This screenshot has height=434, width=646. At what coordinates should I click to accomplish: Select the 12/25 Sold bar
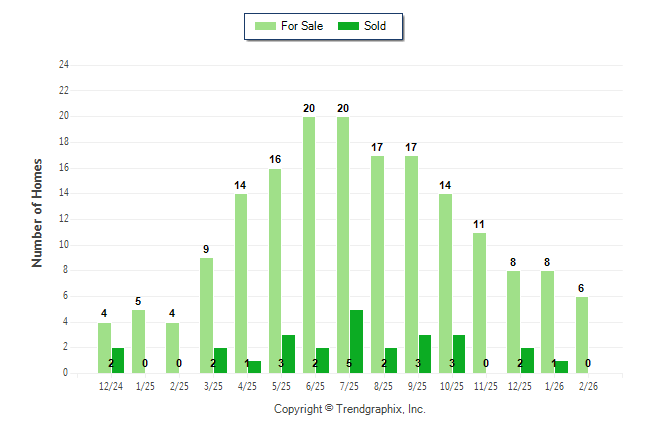[528, 360]
